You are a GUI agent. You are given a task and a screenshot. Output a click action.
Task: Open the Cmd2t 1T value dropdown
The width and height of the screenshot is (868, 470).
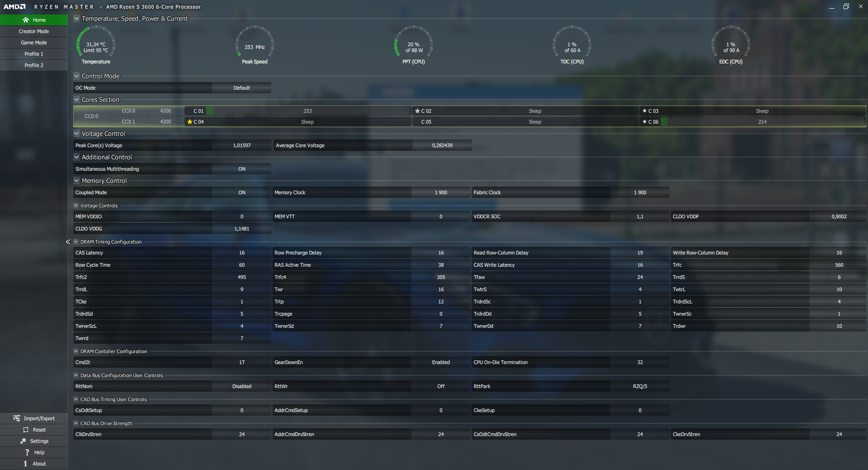(242, 362)
